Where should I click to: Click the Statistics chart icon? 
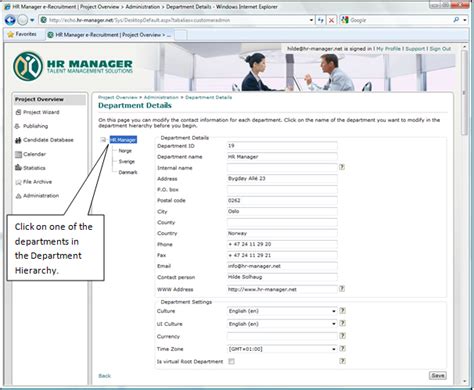tap(18, 167)
